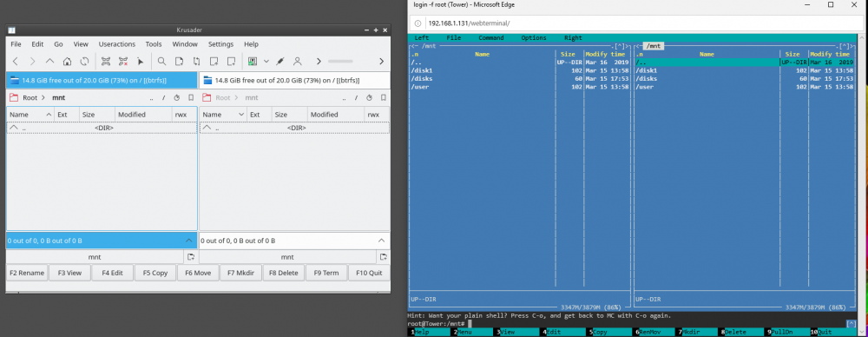Sort right panel by Size column
The width and height of the screenshot is (868, 337).
click(290, 114)
